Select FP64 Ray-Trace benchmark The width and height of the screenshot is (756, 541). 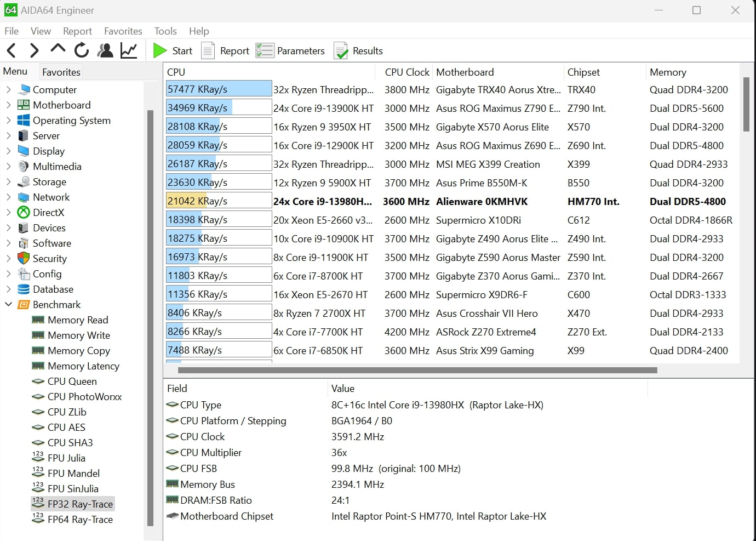coord(80,519)
